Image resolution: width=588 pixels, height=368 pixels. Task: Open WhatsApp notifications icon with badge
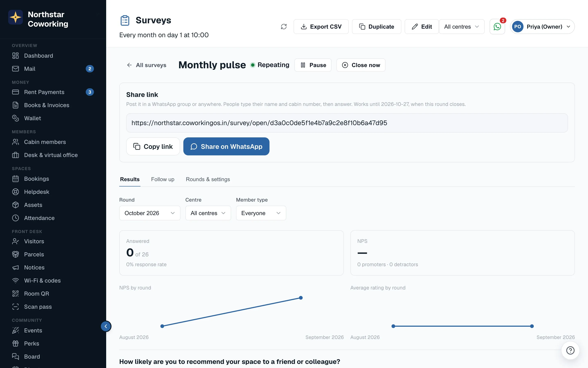pyautogui.click(x=497, y=27)
